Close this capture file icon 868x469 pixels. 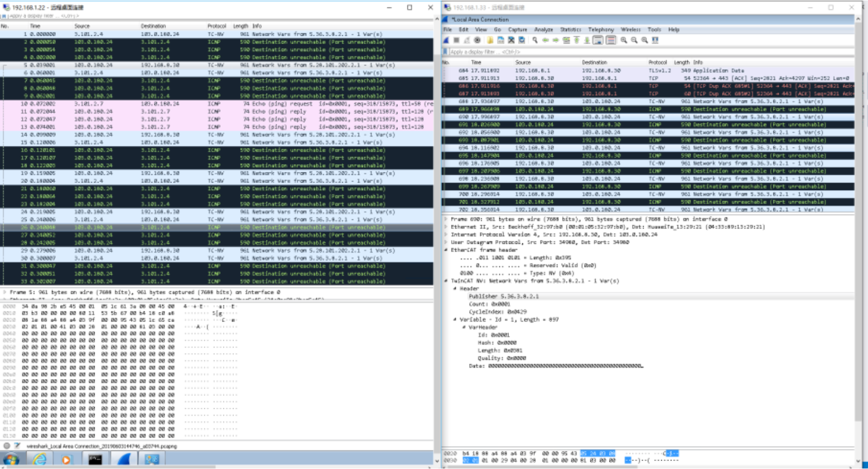click(511, 40)
